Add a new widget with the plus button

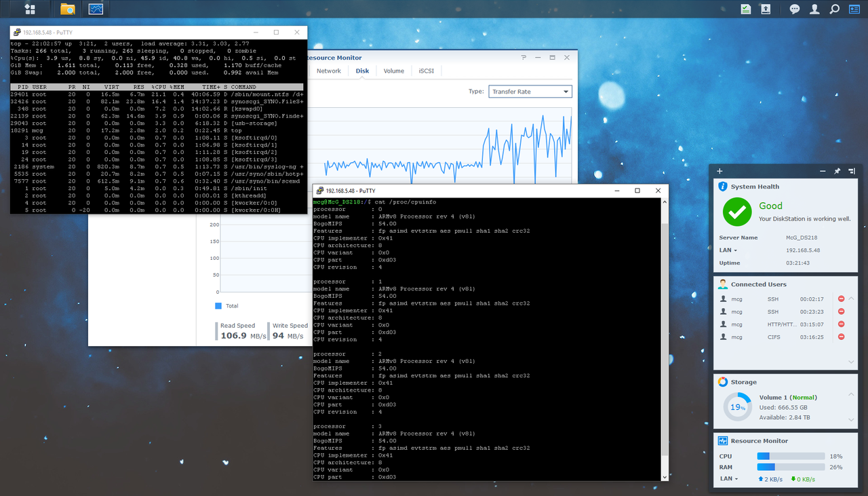pyautogui.click(x=719, y=171)
